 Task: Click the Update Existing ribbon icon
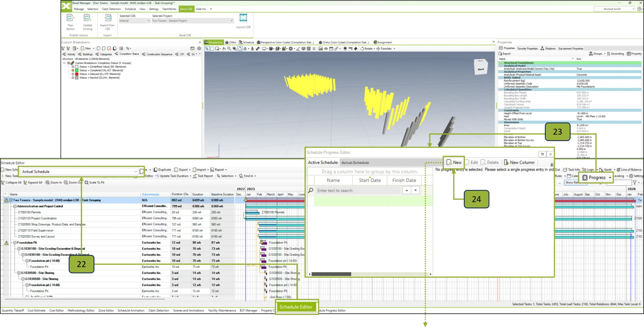pyautogui.click(x=87, y=18)
